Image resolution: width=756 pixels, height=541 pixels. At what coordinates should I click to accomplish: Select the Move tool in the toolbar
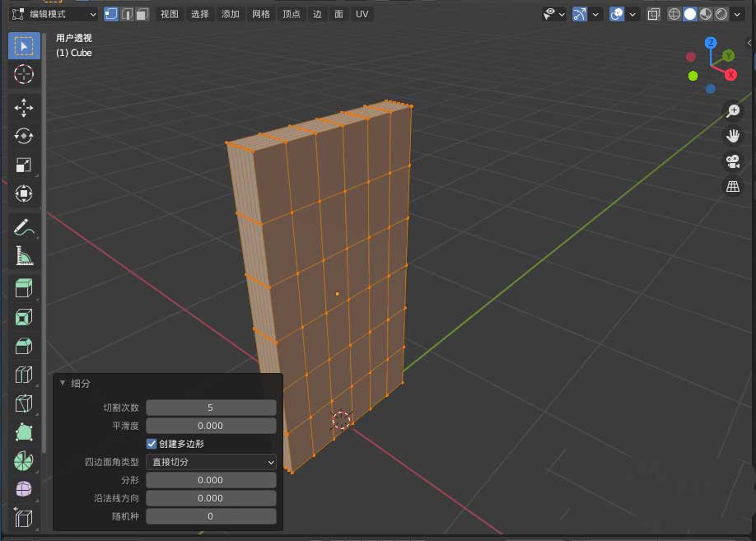24,107
